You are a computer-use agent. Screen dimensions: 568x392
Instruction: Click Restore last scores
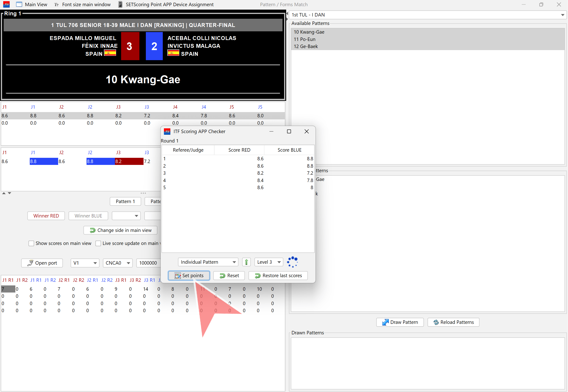(278, 276)
